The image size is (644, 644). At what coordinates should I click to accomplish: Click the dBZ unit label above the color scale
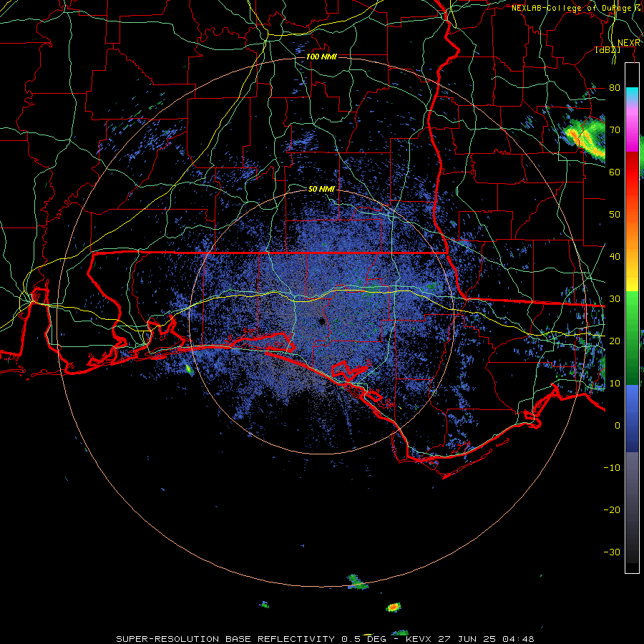click(x=608, y=49)
